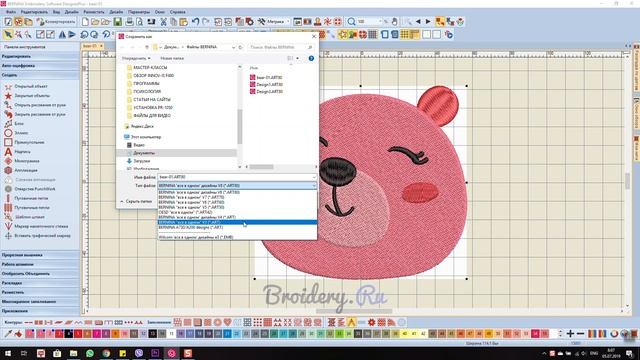Screen dimensions: 640x360
Task: Collapse the Создать tools section
Action: point(40,75)
